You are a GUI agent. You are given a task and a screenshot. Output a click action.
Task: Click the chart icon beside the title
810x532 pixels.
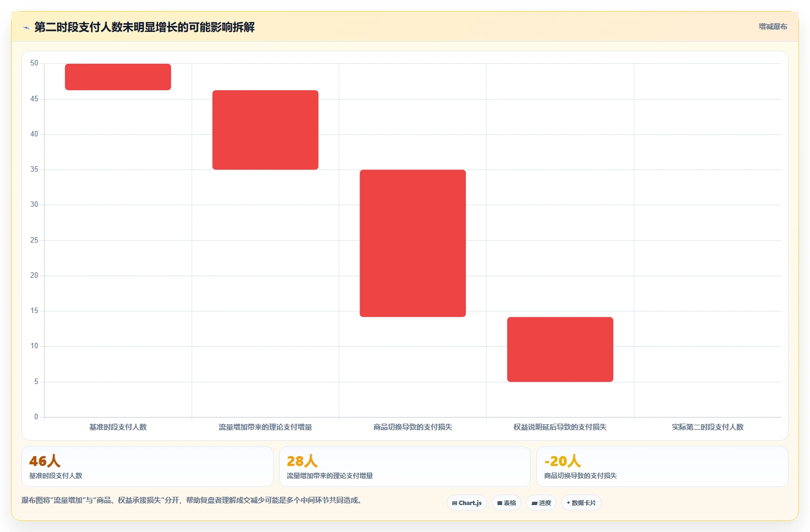coord(26,28)
